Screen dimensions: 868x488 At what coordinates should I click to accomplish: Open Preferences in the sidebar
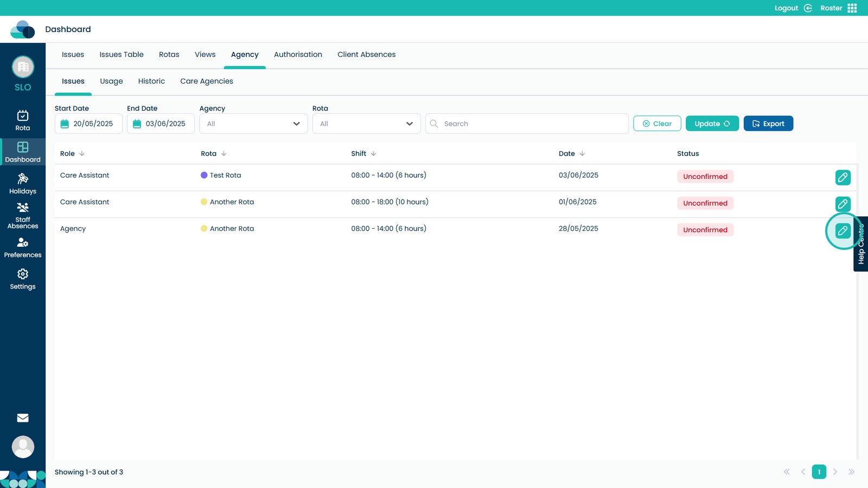pos(23,247)
